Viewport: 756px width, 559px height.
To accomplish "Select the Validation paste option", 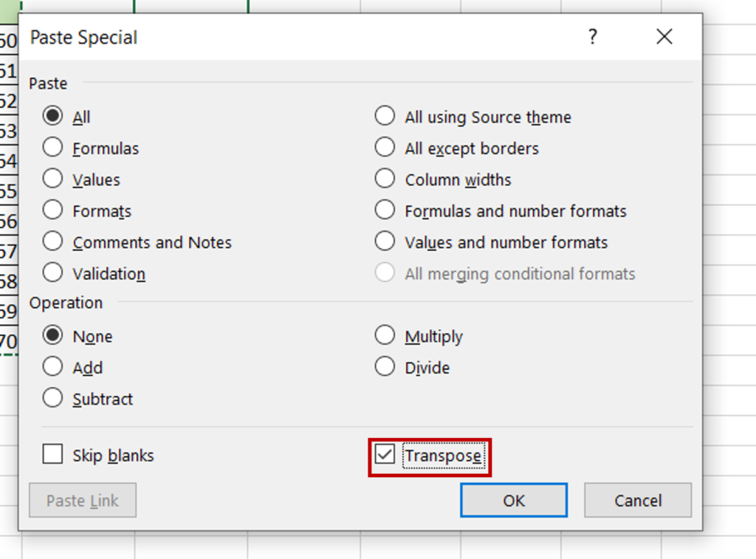I will (52, 272).
